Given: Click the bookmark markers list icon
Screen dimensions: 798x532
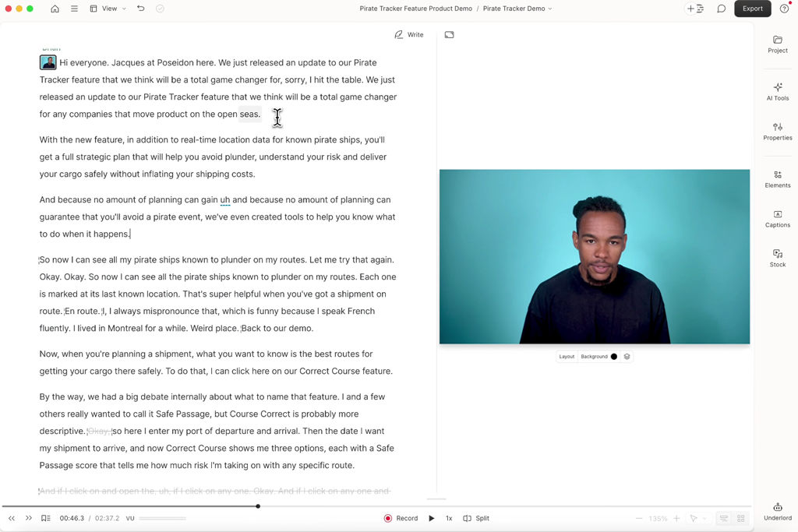Looking at the screenshot, I should pos(46,518).
